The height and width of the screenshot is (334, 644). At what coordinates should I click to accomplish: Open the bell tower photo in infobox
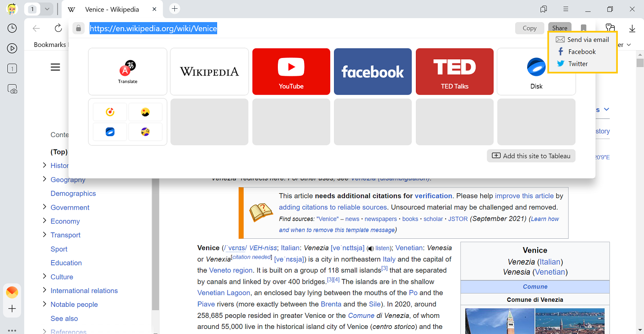coord(500,321)
